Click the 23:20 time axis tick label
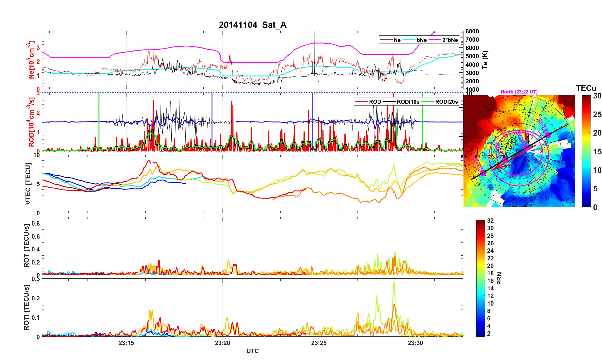The image size is (602, 364). (x=222, y=343)
